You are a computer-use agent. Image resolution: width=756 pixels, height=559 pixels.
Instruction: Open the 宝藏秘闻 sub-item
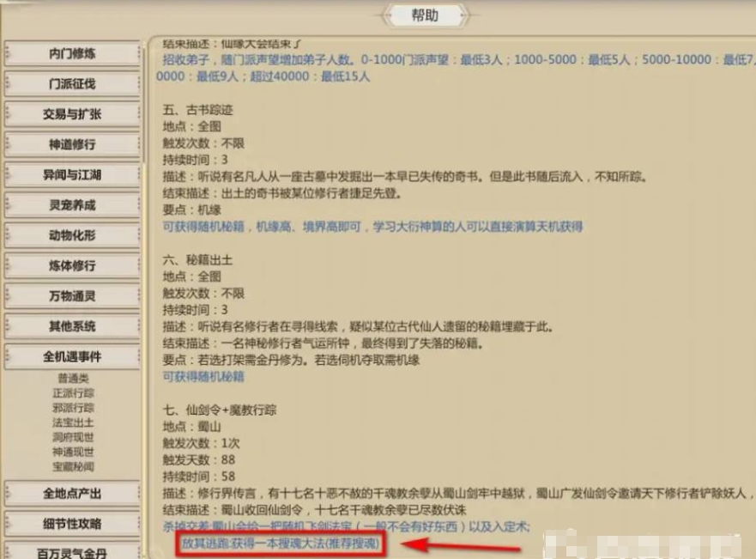73,467
